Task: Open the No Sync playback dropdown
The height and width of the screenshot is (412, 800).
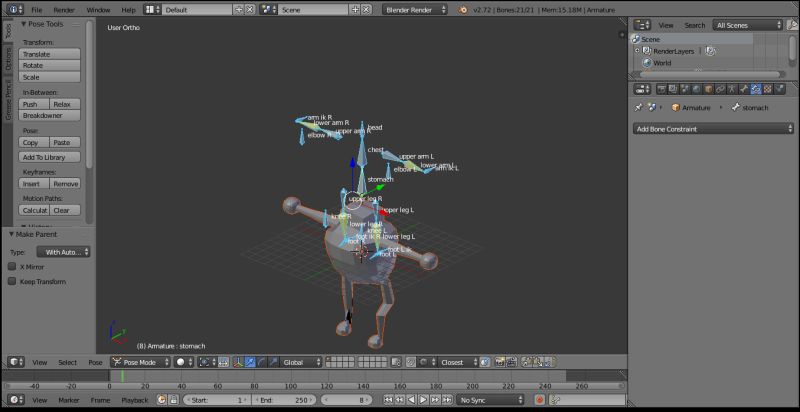Action: (490, 400)
